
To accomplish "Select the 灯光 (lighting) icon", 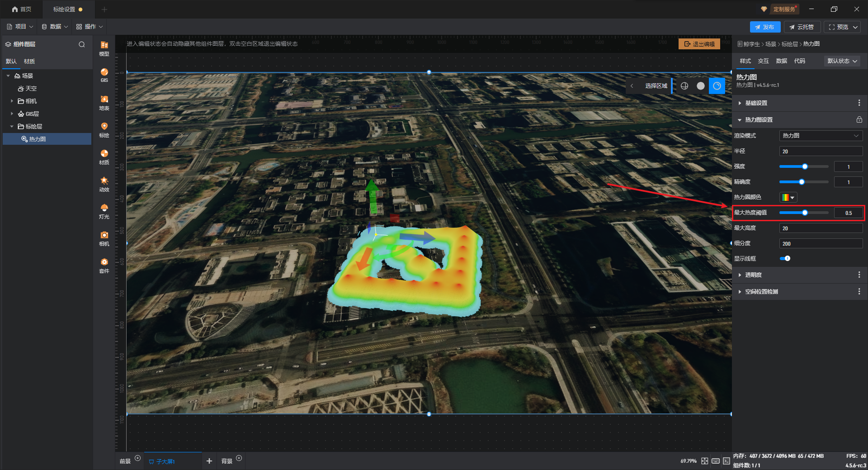I will [104, 211].
